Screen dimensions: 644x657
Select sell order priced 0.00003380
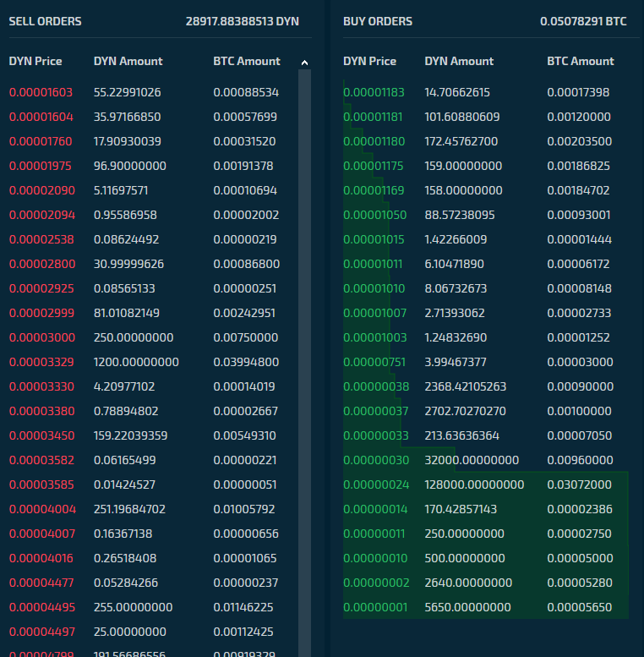click(x=154, y=411)
